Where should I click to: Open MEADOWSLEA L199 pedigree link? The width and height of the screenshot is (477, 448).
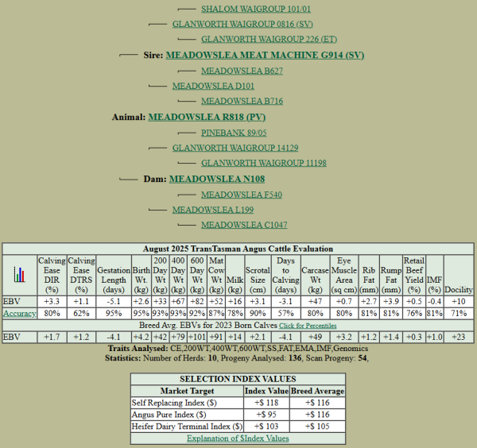[x=213, y=210]
